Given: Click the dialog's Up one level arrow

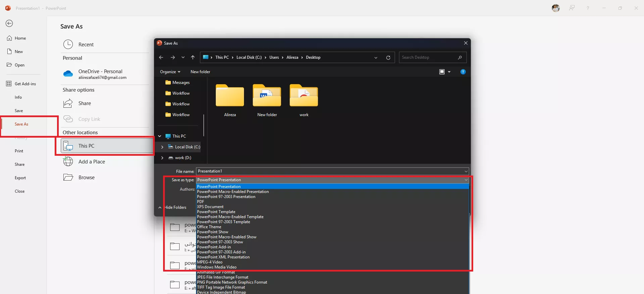Looking at the screenshot, I should tap(193, 57).
